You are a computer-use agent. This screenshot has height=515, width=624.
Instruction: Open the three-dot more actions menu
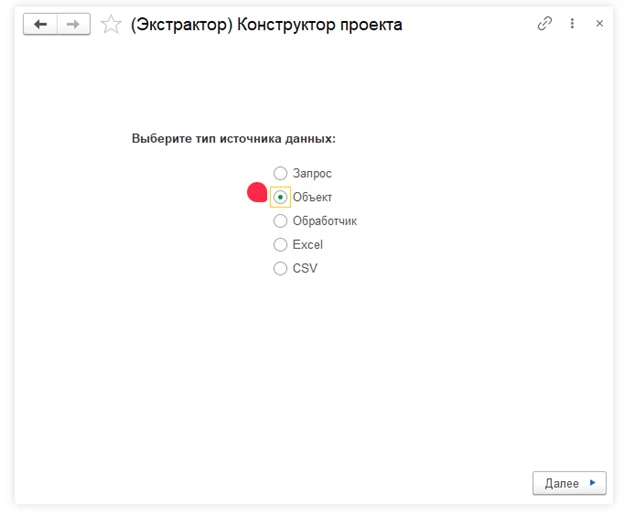[572, 23]
